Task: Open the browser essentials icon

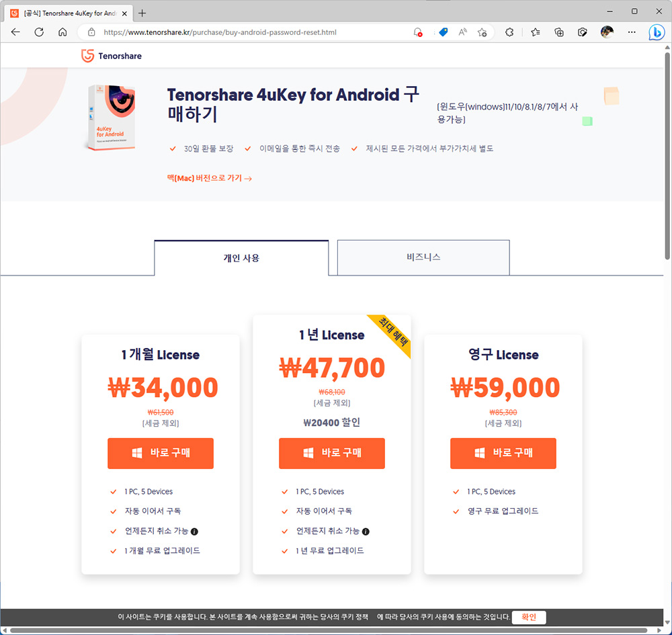Action: click(583, 32)
